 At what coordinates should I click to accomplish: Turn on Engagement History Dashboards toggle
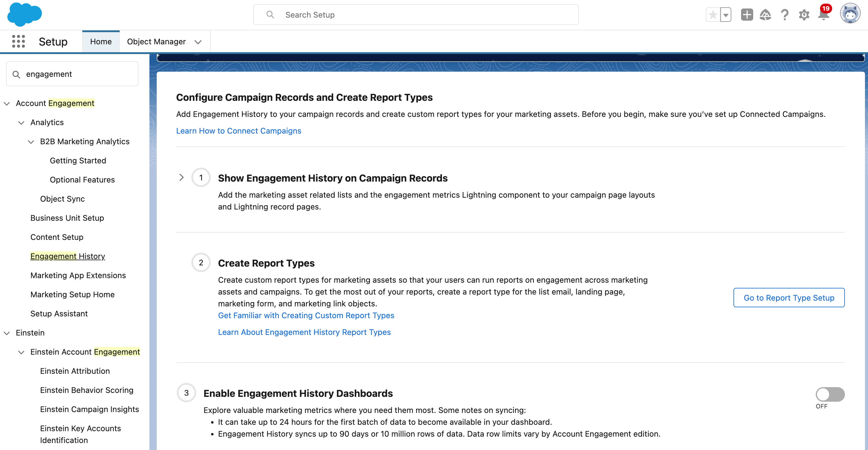point(830,394)
